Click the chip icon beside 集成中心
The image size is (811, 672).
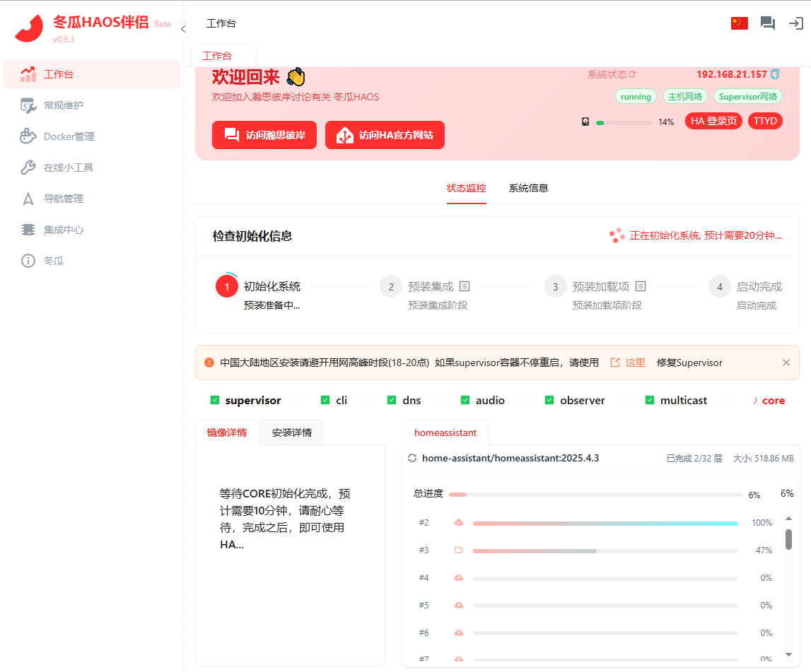point(28,230)
